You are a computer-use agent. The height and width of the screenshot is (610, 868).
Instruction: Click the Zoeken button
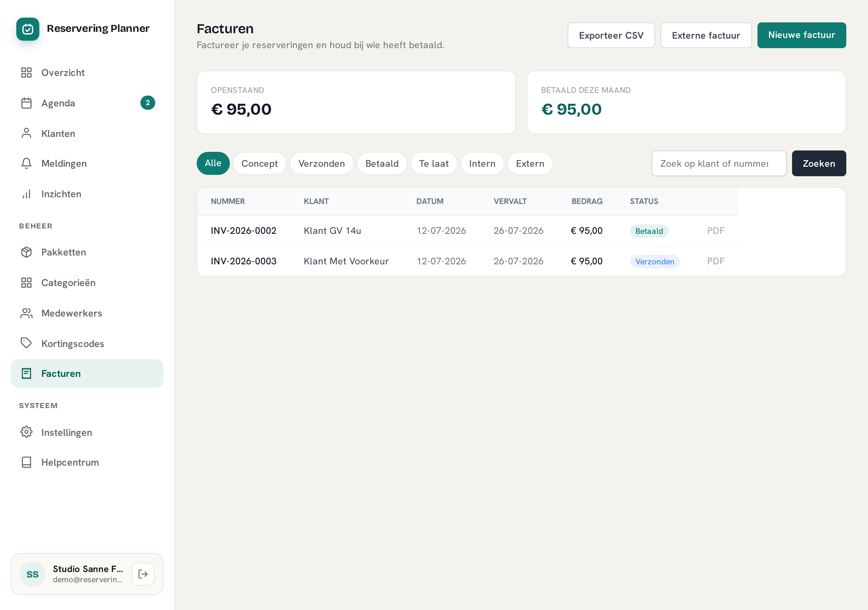(819, 163)
